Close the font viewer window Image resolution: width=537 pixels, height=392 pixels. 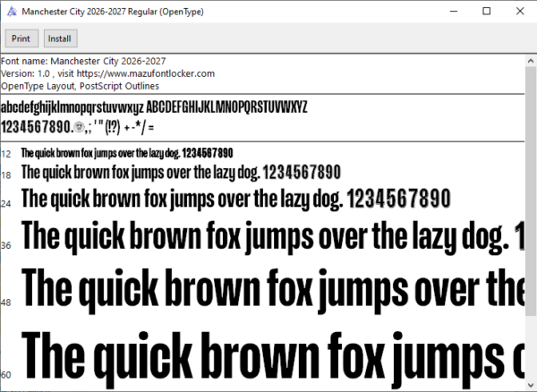519,12
